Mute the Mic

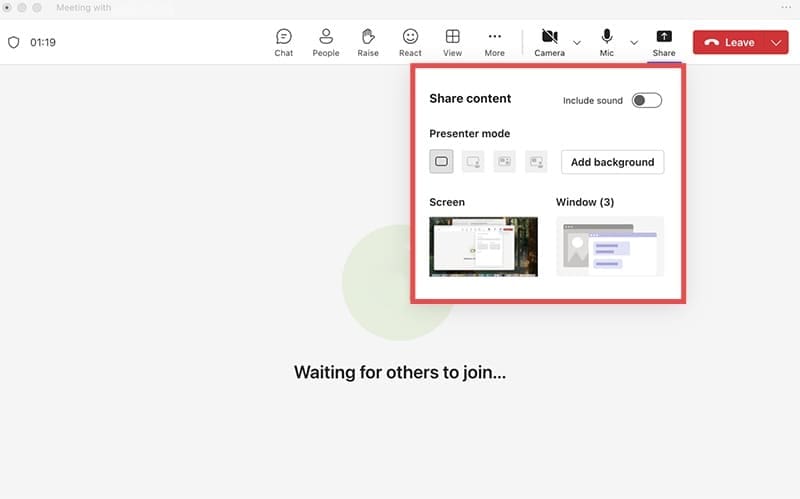[606, 42]
